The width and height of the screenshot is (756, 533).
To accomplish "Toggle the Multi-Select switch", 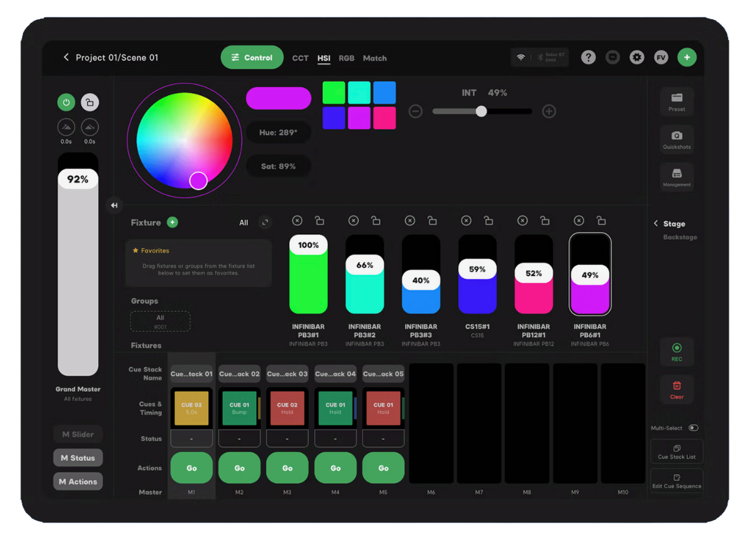I will click(693, 428).
